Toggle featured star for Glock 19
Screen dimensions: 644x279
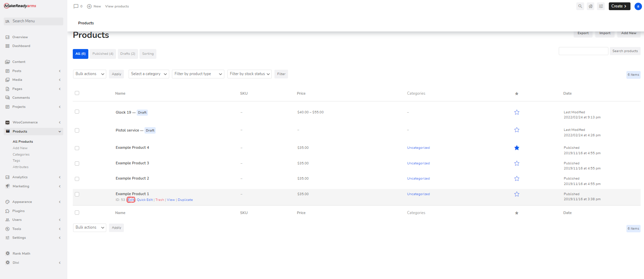(517, 112)
